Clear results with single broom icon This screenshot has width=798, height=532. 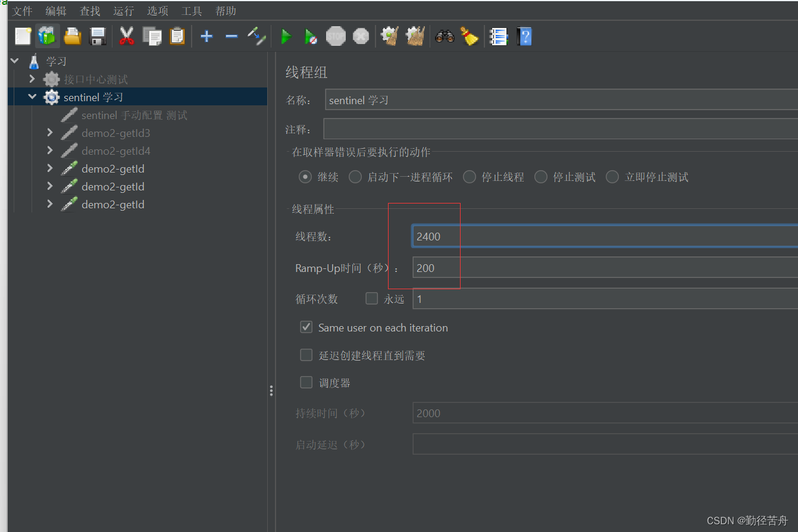pos(389,36)
